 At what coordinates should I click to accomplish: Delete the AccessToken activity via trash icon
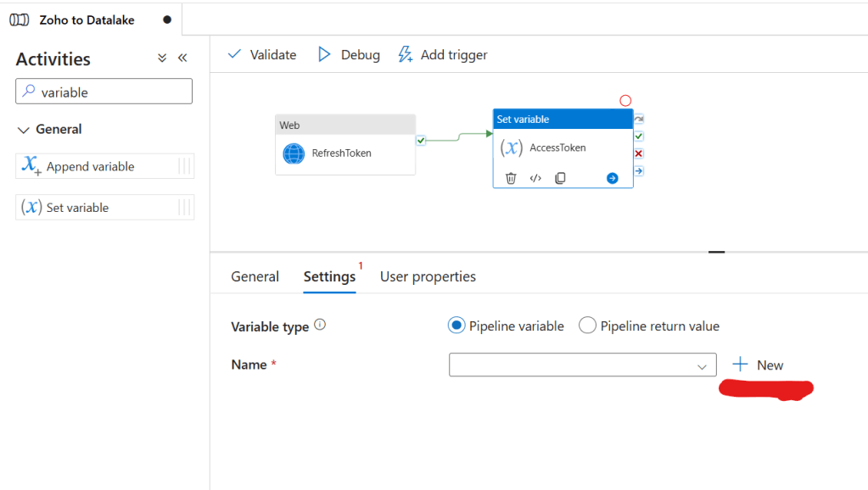(511, 178)
